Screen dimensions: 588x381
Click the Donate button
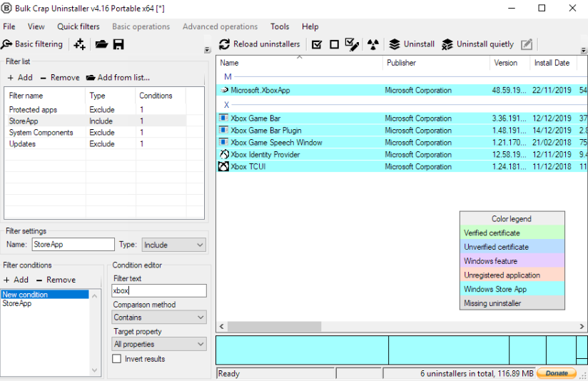557,373
